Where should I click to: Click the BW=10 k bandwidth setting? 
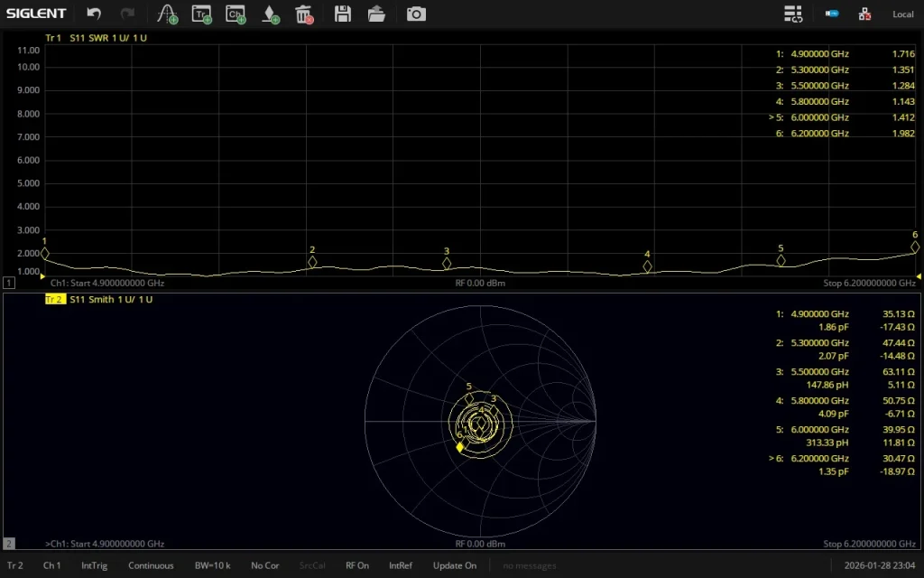point(212,565)
